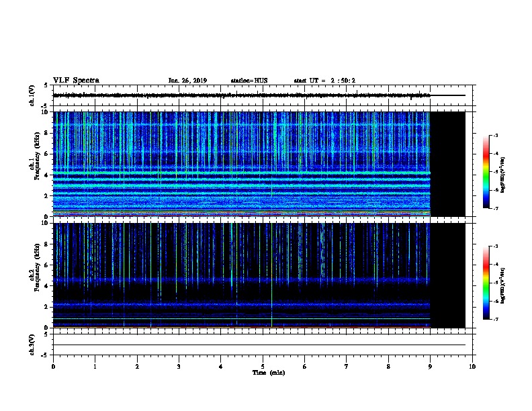Screen dimensions: 532x411
Task: Click the ch.2 color scale bar
Action: tap(486, 283)
